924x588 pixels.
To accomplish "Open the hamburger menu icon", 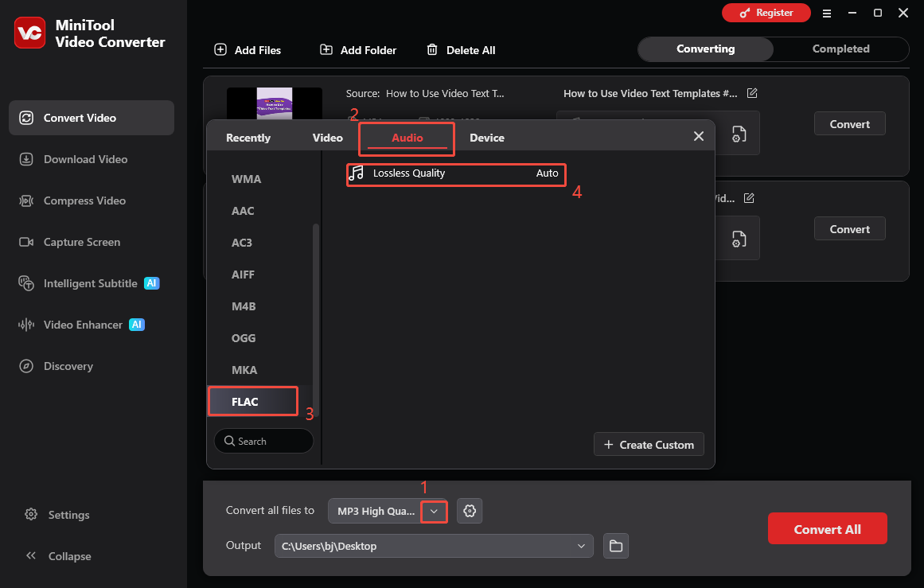I will point(827,13).
